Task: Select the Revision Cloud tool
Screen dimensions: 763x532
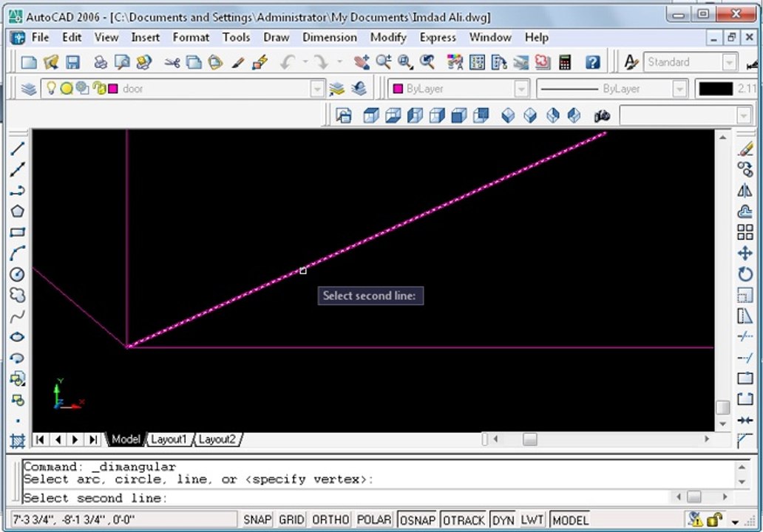Action: (x=18, y=295)
